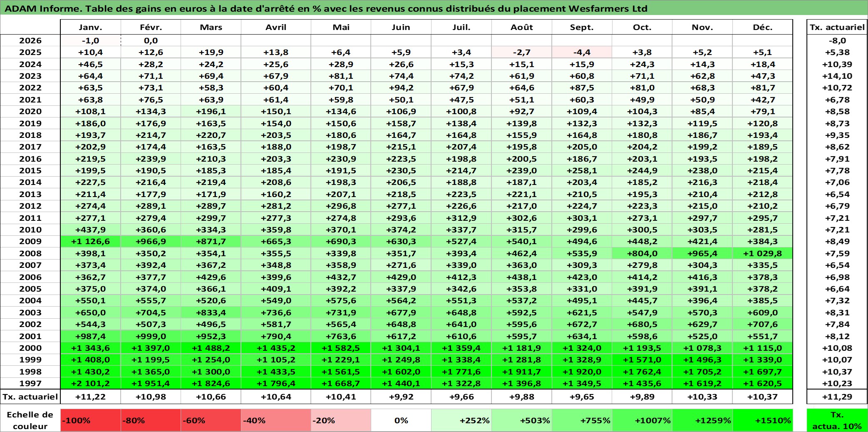Screen dimensions: 868x432
Task: Click the Nov. column header
Action: [702, 27]
